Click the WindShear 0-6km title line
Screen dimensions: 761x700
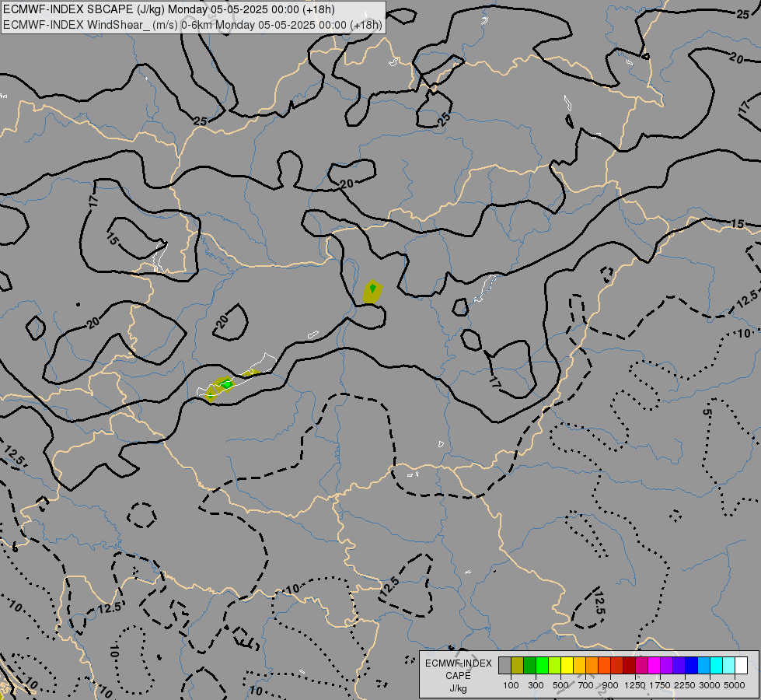point(193,25)
